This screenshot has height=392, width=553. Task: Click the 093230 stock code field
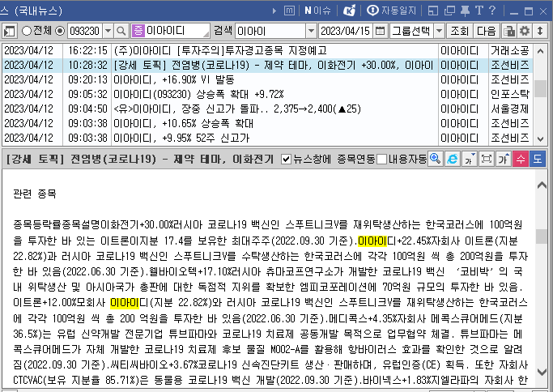[85, 31]
